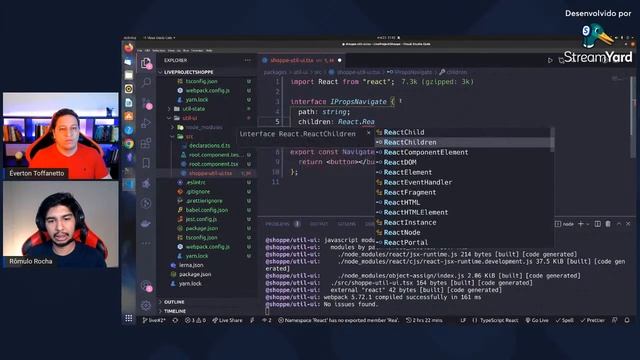Open Help icon in the Ubuntu dock
Viewport: 640px width, 360px height.
129,130
